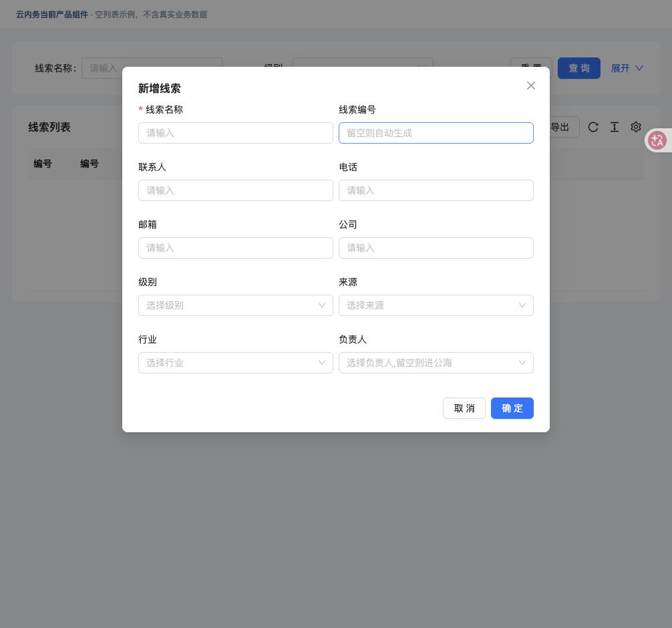This screenshot has width=672, height=628.
Task: Click the 公司 input field
Action: 436,248
